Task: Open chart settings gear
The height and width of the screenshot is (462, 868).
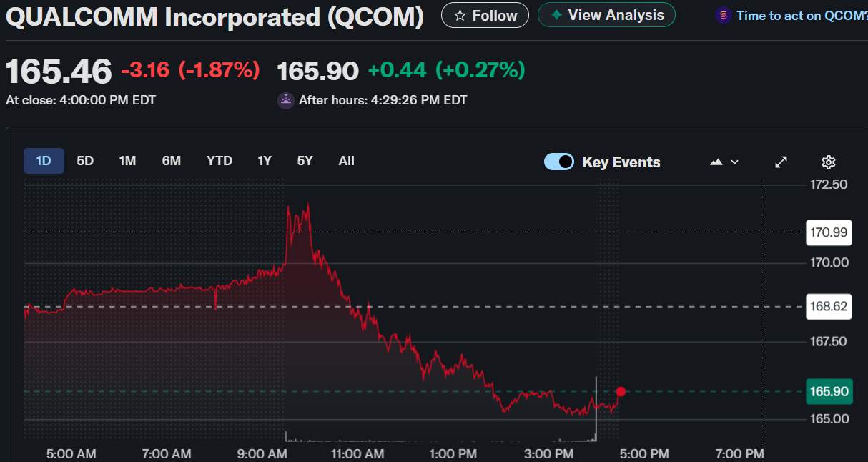Action: pos(829,162)
